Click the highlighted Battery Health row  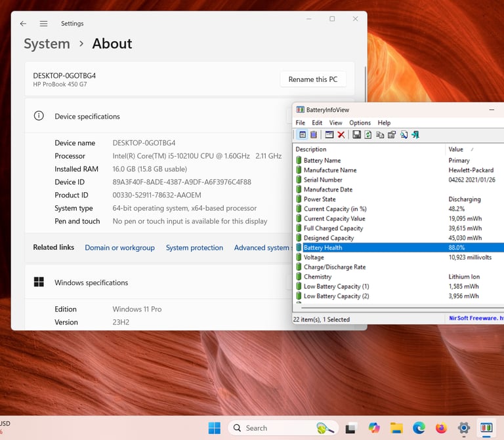398,247
